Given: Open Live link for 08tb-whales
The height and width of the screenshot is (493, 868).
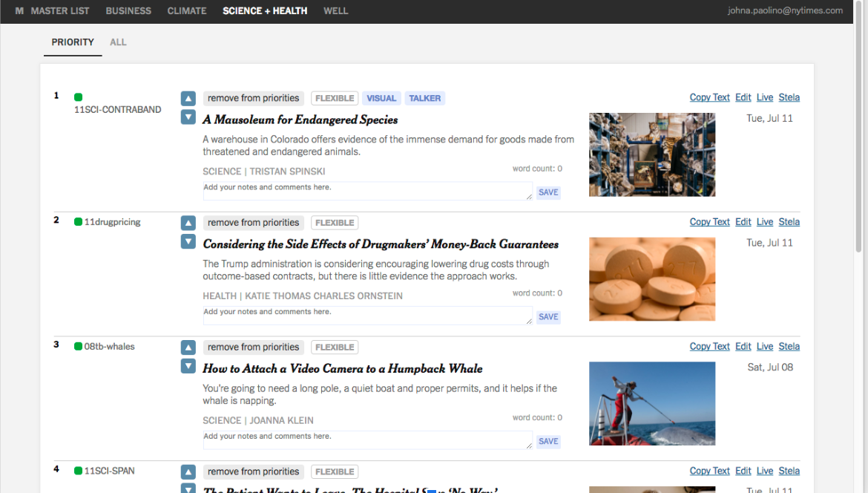Looking at the screenshot, I should point(764,347).
